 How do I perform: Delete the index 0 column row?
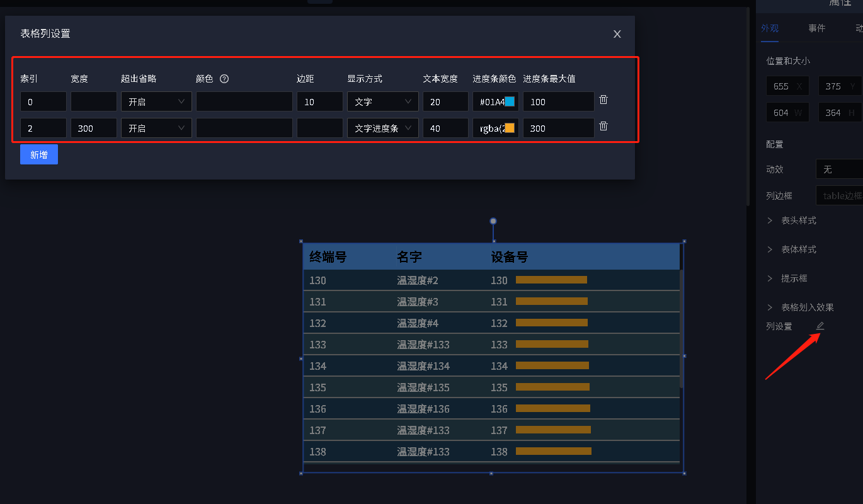pos(603,100)
